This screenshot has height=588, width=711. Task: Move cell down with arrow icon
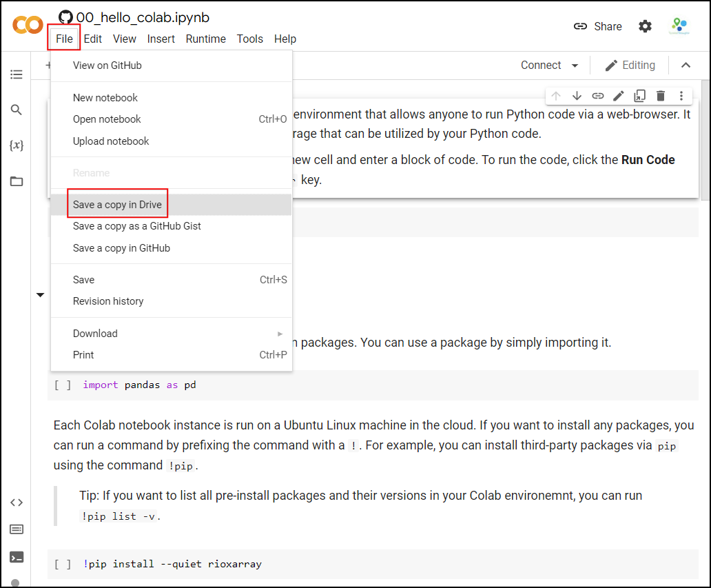click(577, 96)
